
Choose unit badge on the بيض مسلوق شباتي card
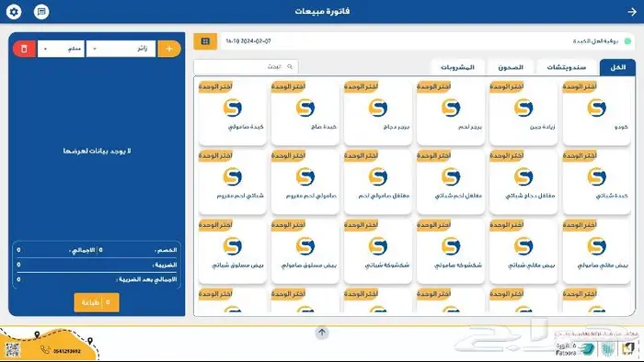pyautogui.click(x=215, y=225)
